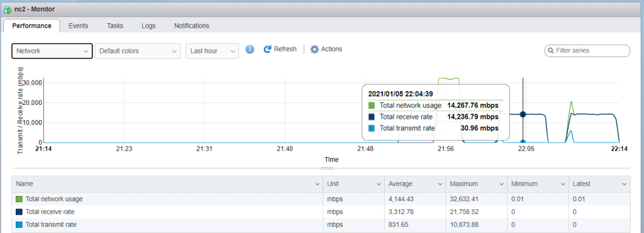This screenshot has height=233, width=644.
Task: Click the Refresh button label
Action: [x=285, y=49]
